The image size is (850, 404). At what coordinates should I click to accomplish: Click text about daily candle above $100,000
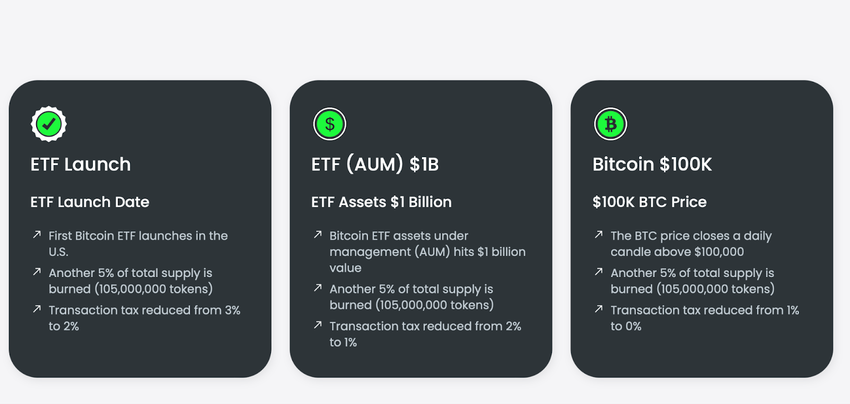690,244
